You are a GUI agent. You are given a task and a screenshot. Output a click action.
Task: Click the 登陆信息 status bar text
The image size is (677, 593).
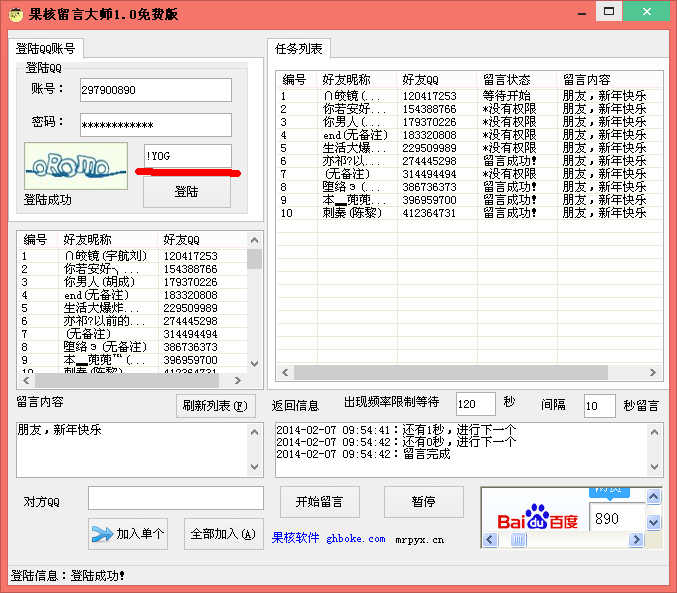pyautogui.click(x=67, y=576)
